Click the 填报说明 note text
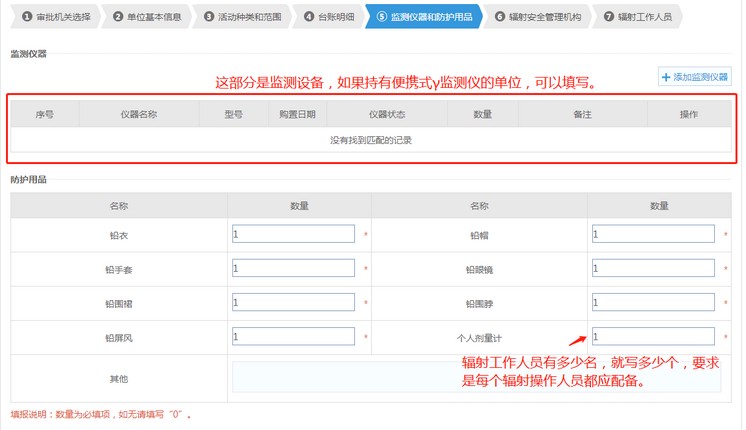This screenshot has height=430, width=746. tap(100, 414)
